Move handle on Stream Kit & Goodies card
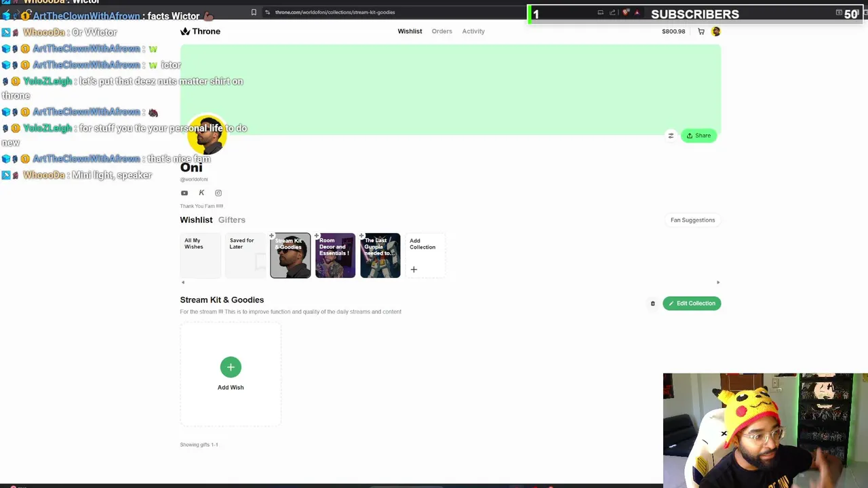868x488 pixels. [272, 236]
